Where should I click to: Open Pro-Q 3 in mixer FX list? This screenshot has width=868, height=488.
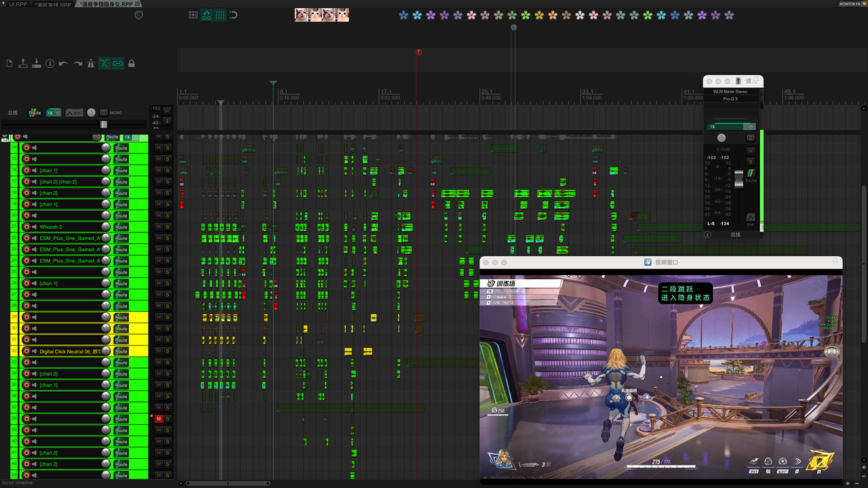(730, 99)
